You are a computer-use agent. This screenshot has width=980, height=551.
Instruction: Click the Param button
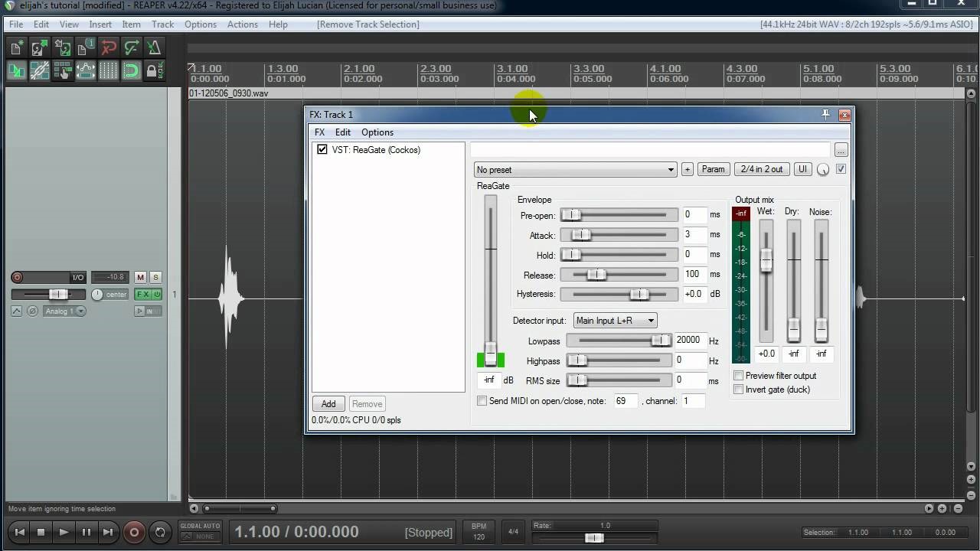(713, 170)
